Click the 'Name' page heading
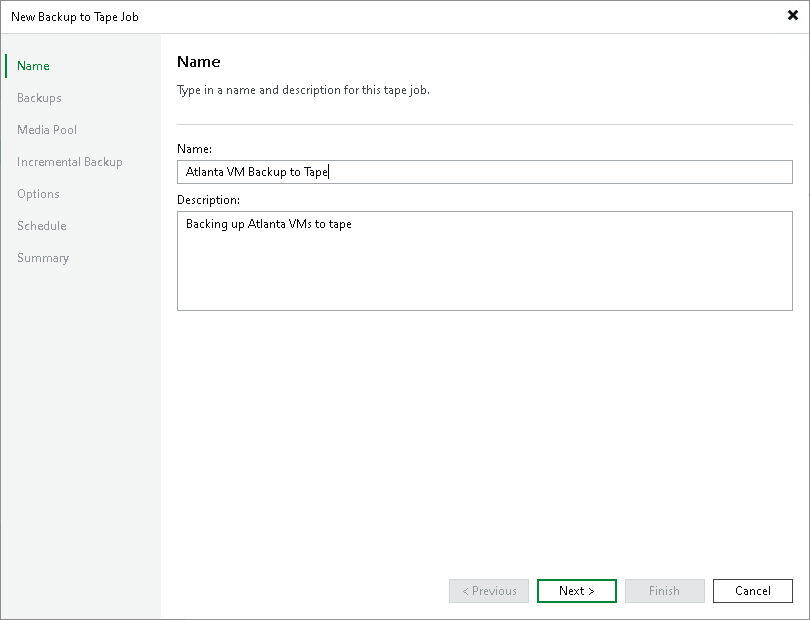 click(x=198, y=61)
